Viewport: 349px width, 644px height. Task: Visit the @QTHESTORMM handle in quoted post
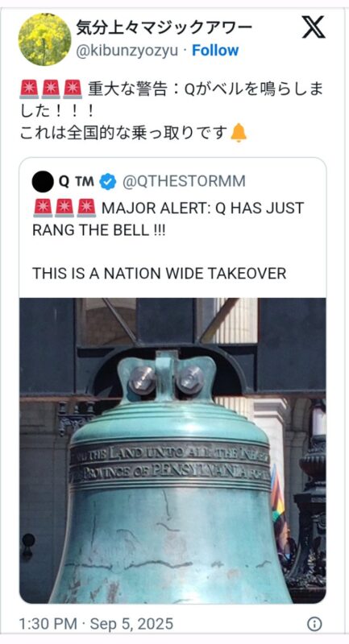(x=184, y=182)
